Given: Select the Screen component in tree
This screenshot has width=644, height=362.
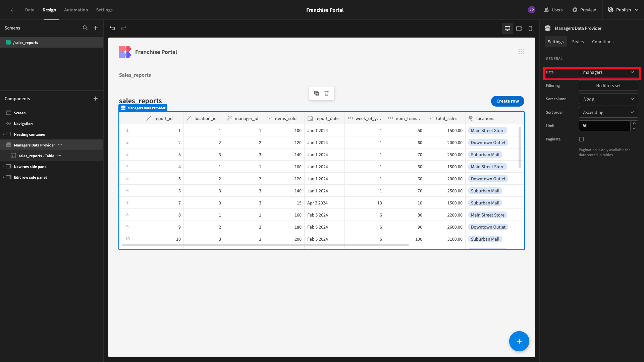Looking at the screenshot, I should point(52,113).
